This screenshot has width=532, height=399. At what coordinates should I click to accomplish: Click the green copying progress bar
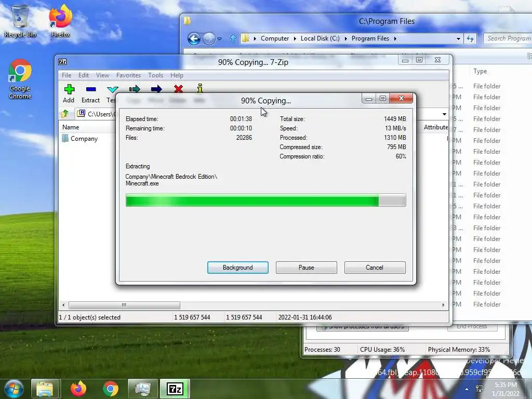click(265, 200)
